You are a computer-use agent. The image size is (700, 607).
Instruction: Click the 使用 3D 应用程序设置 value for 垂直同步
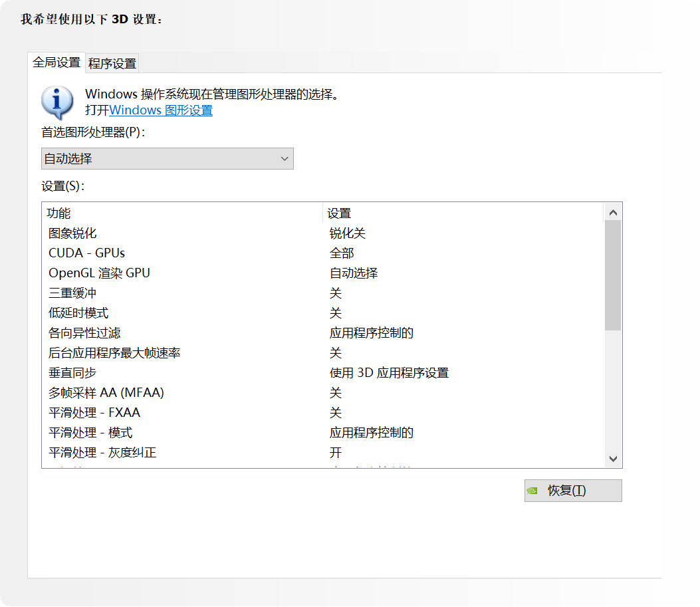point(390,373)
